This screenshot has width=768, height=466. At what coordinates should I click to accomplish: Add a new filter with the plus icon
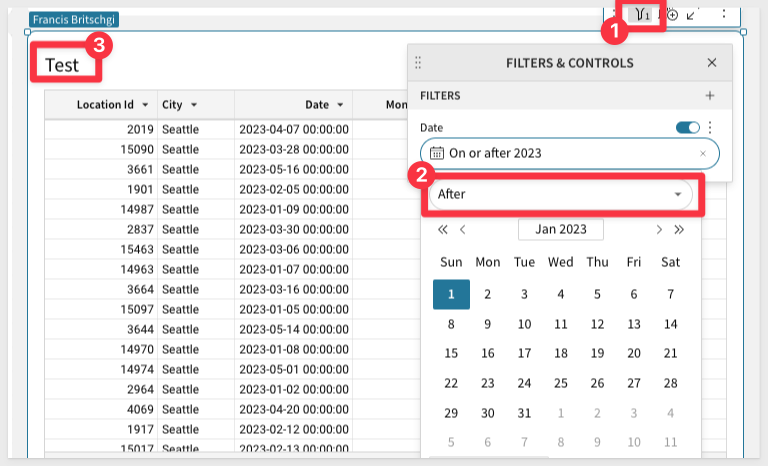[x=710, y=96]
